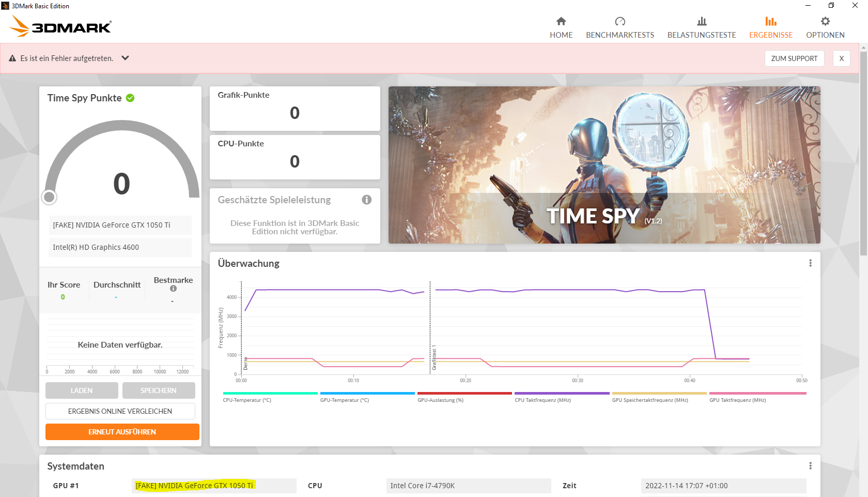The height and width of the screenshot is (497, 868).
Task: Click the LADEN button
Action: (x=82, y=390)
